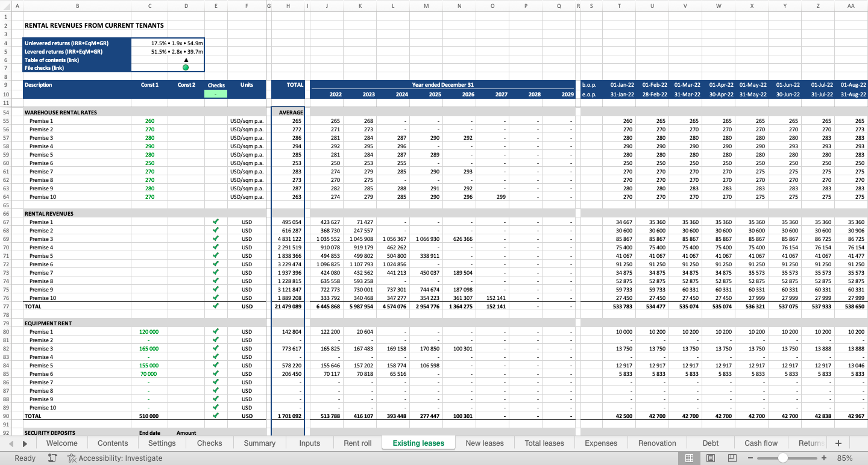
Task: Click the Table of contents triangle link icon
Action: [186, 60]
